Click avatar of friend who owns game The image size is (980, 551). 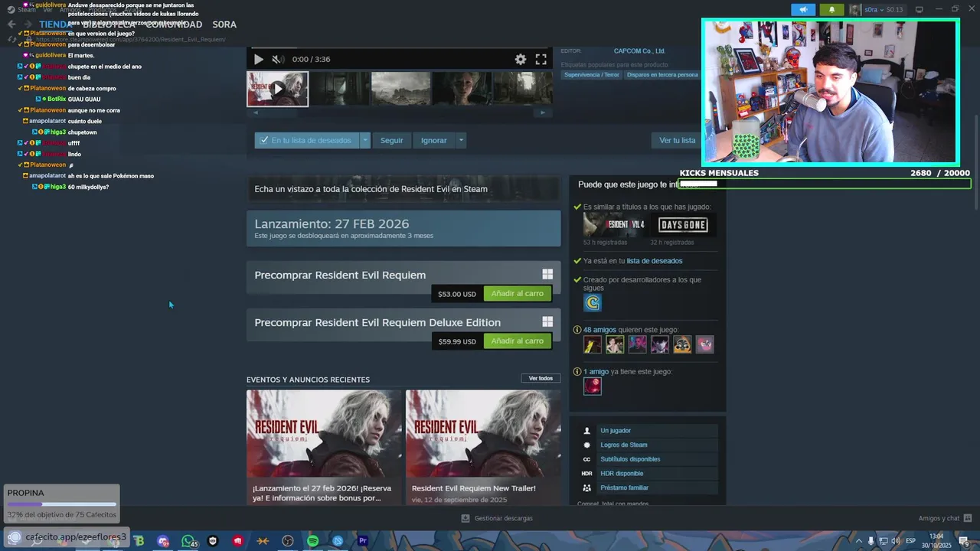[593, 386]
